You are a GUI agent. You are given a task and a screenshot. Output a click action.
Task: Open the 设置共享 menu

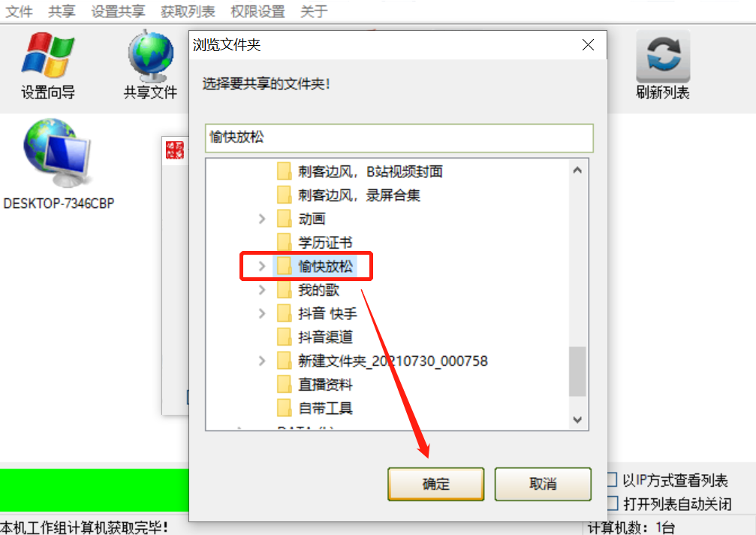[118, 11]
